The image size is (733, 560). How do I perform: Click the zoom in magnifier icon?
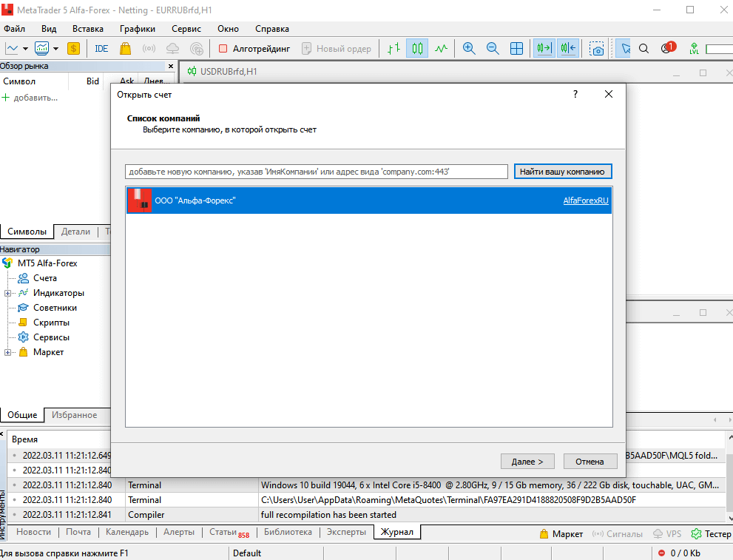tap(468, 49)
